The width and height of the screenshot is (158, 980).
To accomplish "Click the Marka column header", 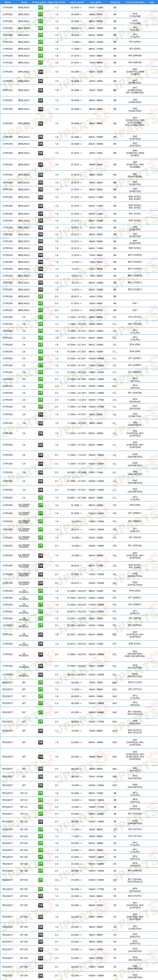I will (x=8, y=2).
